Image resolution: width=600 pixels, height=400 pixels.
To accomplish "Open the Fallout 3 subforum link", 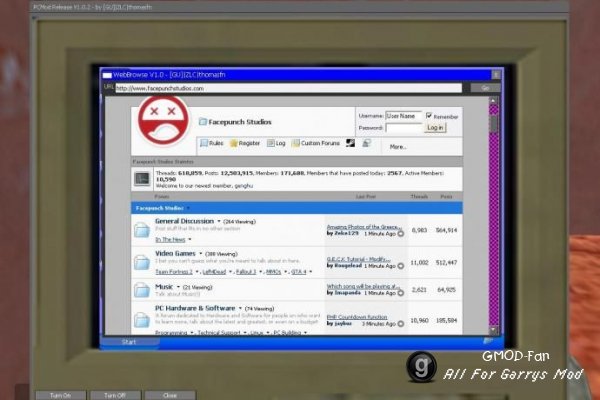I will (x=246, y=272).
